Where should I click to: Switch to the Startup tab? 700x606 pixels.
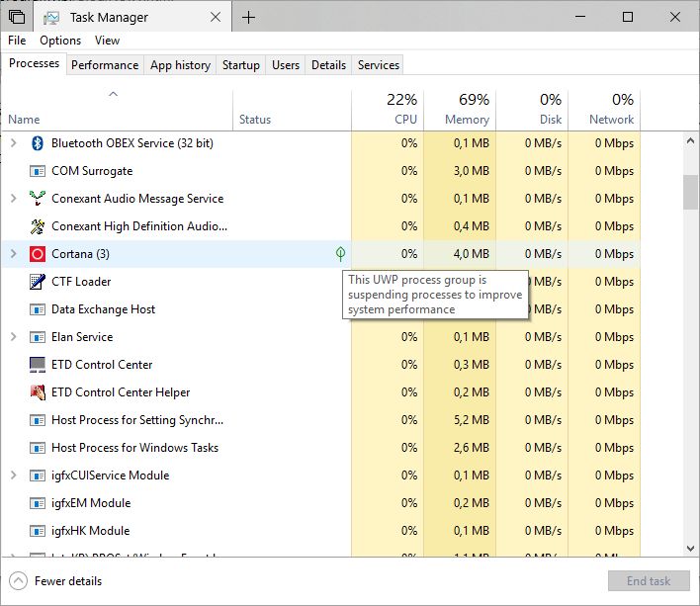[x=241, y=65]
